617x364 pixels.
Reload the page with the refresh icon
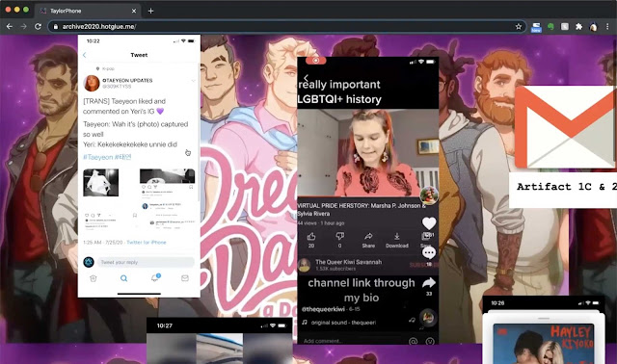pos(38,26)
